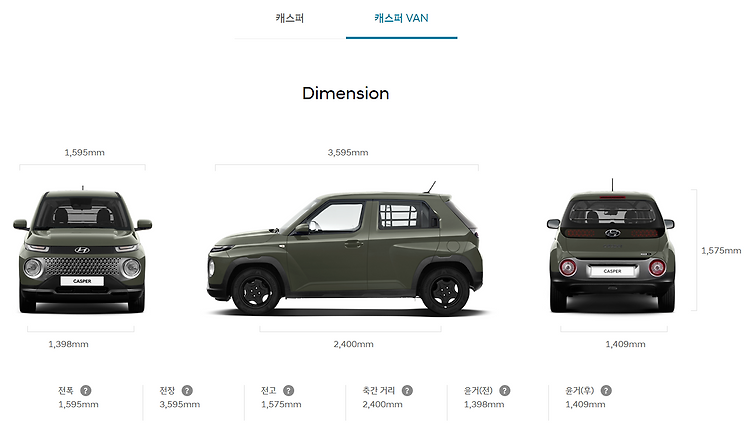This screenshot has height=424, width=750.
Task: Click the rear view Casper image
Action: pyautogui.click(x=612, y=246)
